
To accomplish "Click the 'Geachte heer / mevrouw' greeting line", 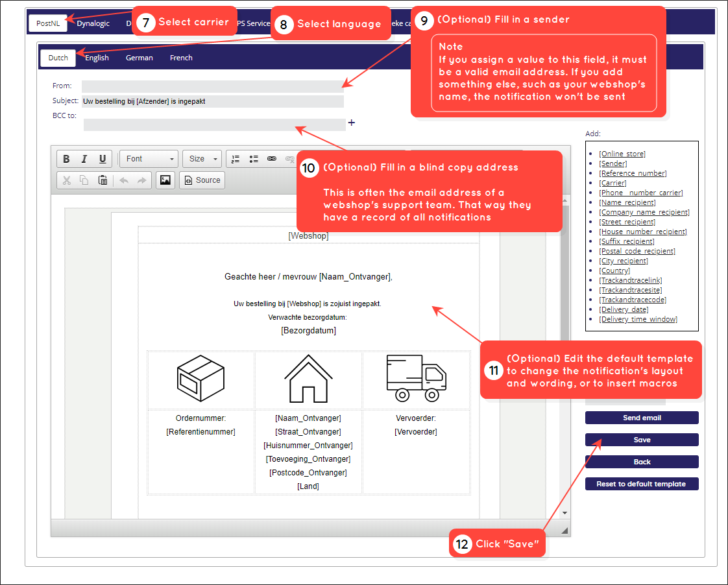I will tap(308, 276).
